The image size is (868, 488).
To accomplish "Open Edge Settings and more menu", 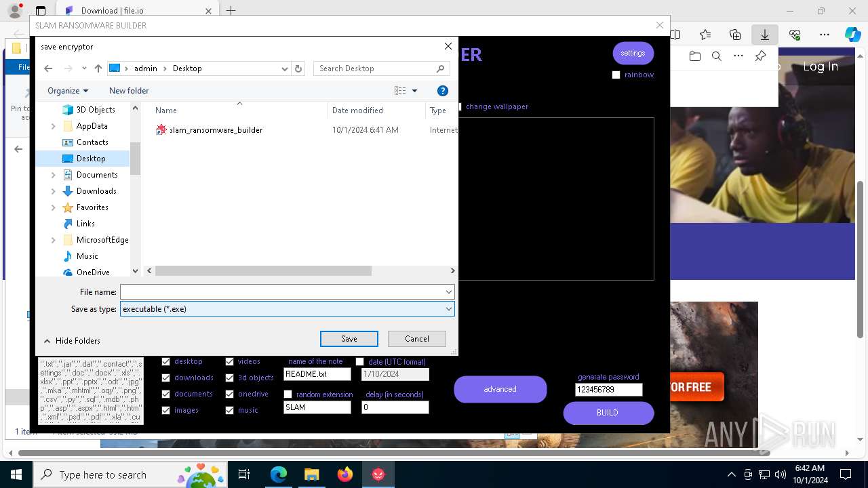I will [x=825, y=35].
